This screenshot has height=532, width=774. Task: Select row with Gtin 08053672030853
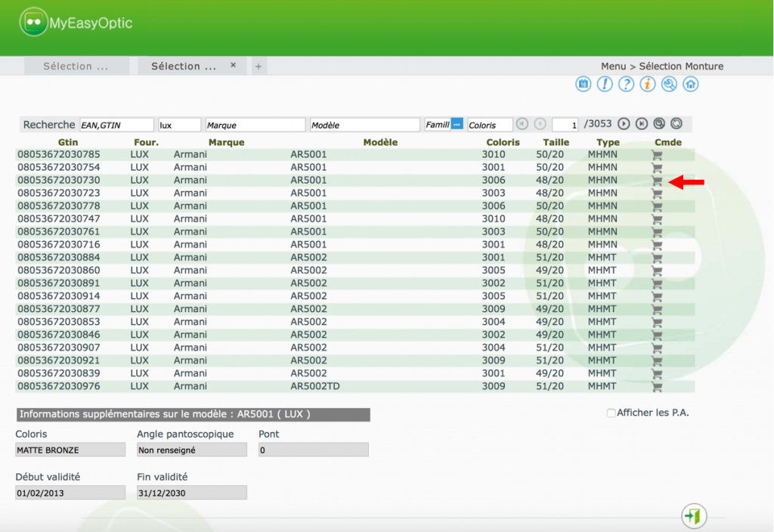tap(355, 322)
